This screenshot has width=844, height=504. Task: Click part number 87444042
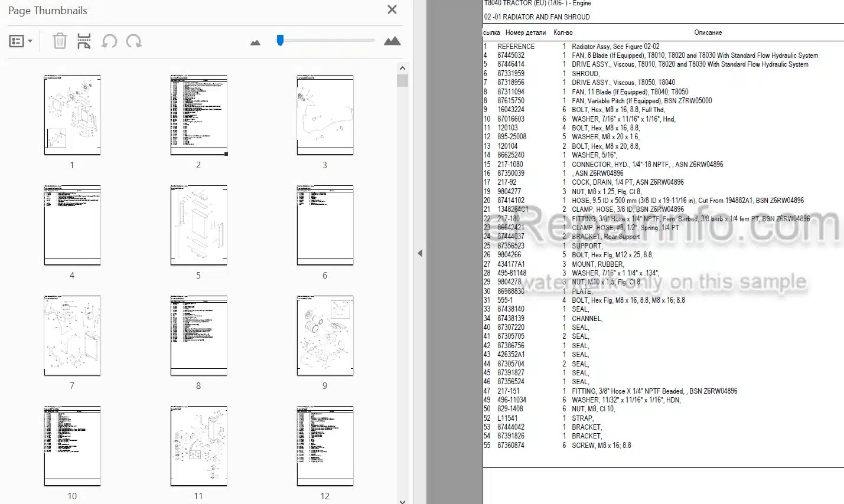tap(511, 427)
